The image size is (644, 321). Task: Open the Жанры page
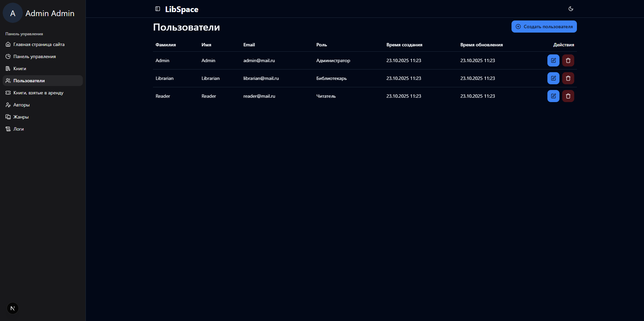pyautogui.click(x=21, y=117)
